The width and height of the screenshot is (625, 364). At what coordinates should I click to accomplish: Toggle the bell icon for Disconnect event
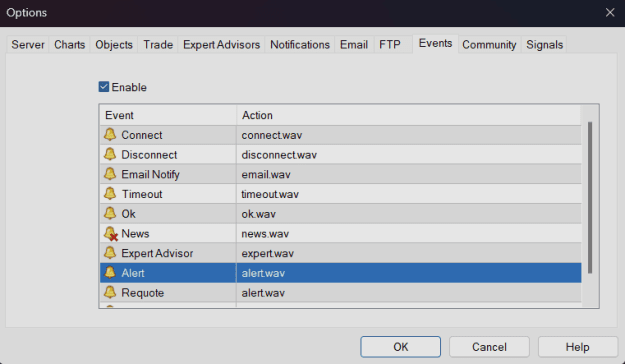110,154
